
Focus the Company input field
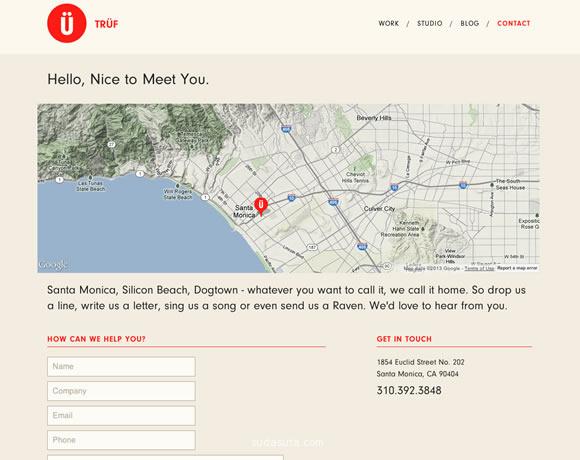[121, 391]
